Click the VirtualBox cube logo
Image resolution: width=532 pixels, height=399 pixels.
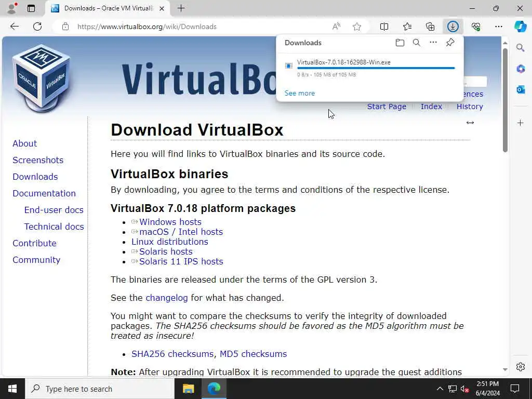(42, 78)
